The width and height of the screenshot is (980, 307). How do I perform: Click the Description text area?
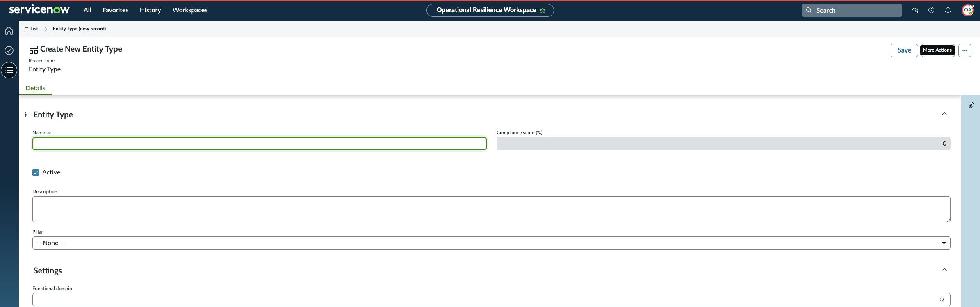click(491, 209)
